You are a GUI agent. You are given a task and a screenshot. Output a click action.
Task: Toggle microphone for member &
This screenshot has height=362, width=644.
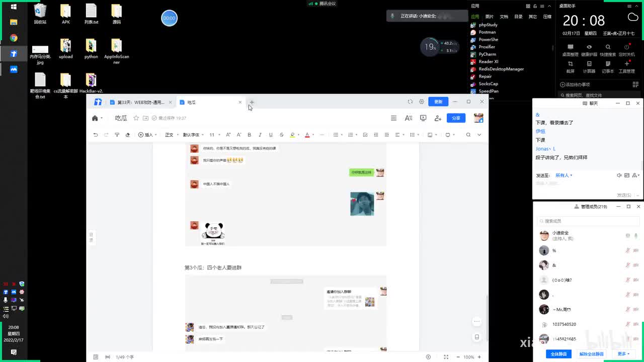628,265
